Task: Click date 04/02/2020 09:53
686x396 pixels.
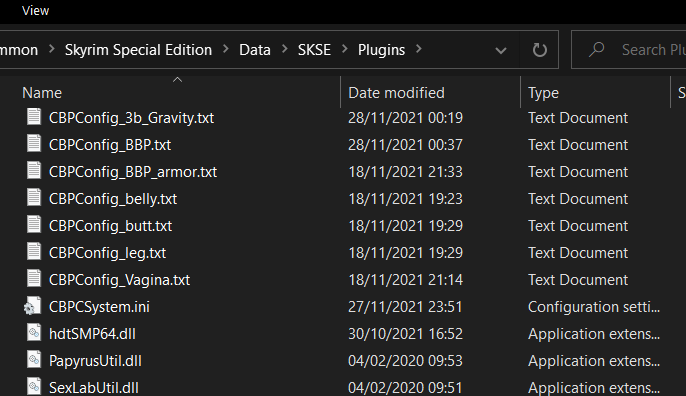Action: tap(405, 361)
